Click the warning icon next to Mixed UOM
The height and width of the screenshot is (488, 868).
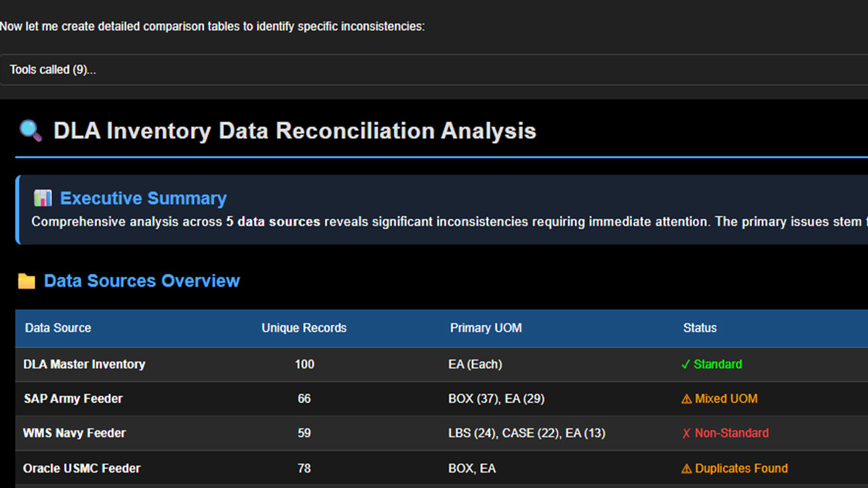(686, 399)
